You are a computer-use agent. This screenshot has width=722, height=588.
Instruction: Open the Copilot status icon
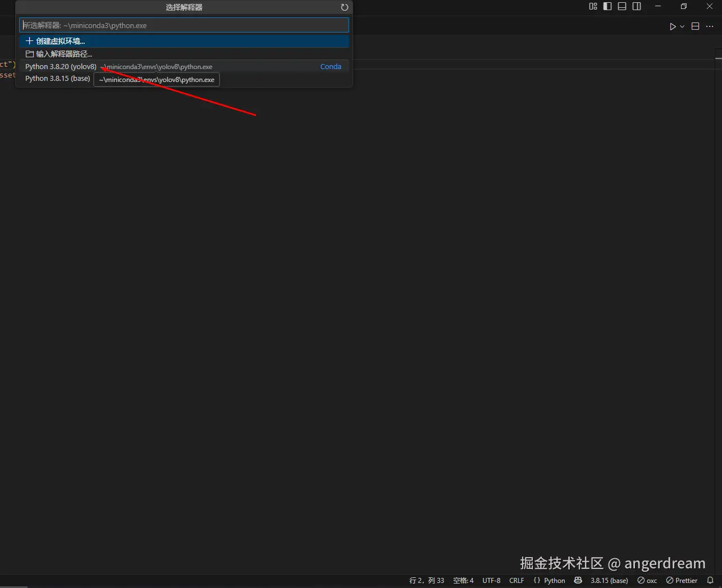578,580
